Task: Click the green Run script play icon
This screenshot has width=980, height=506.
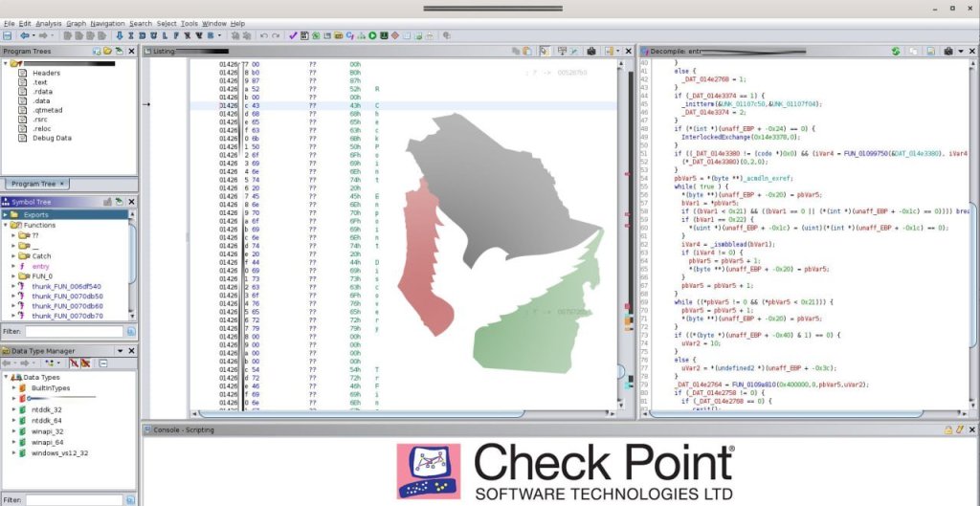Action: pos(371,35)
